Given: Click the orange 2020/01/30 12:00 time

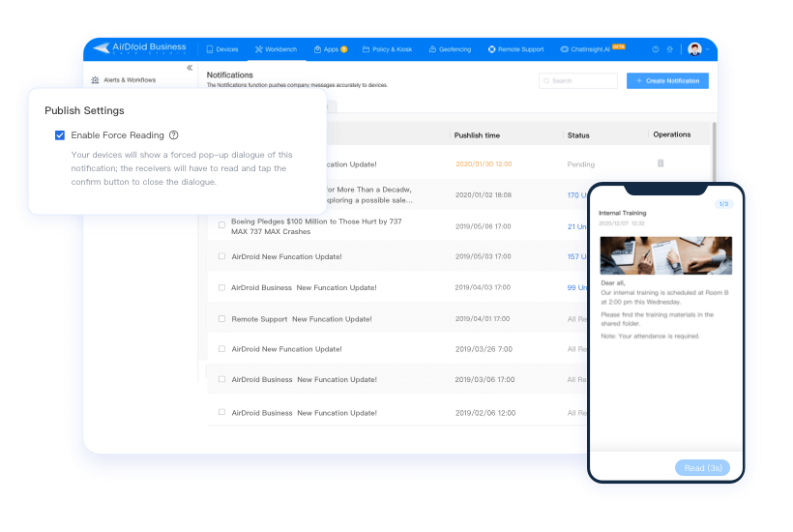Looking at the screenshot, I should click(x=484, y=164).
